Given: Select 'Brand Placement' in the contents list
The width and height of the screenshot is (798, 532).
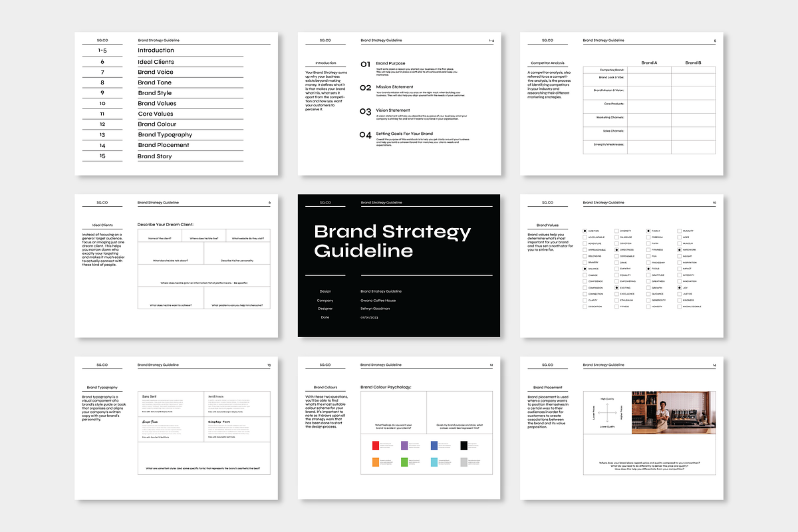Looking at the screenshot, I should [164, 145].
